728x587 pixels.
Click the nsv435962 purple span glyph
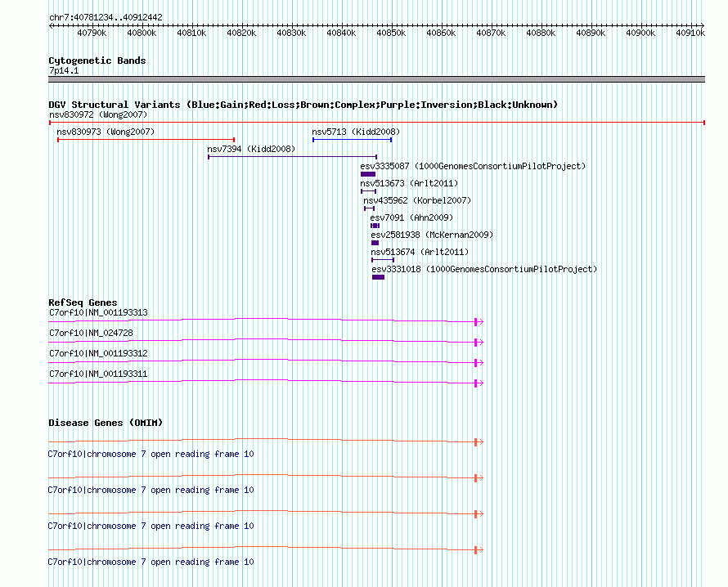pos(369,208)
